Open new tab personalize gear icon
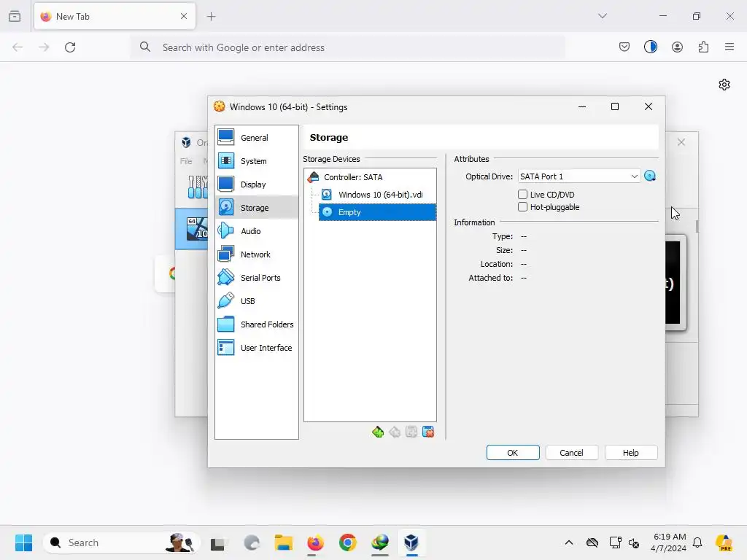 click(x=724, y=85)
